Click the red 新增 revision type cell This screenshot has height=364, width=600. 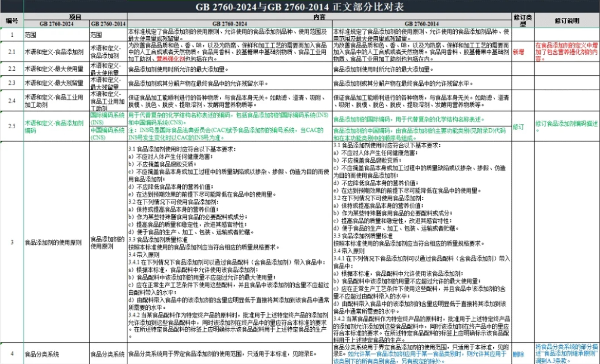coord(519,52)
